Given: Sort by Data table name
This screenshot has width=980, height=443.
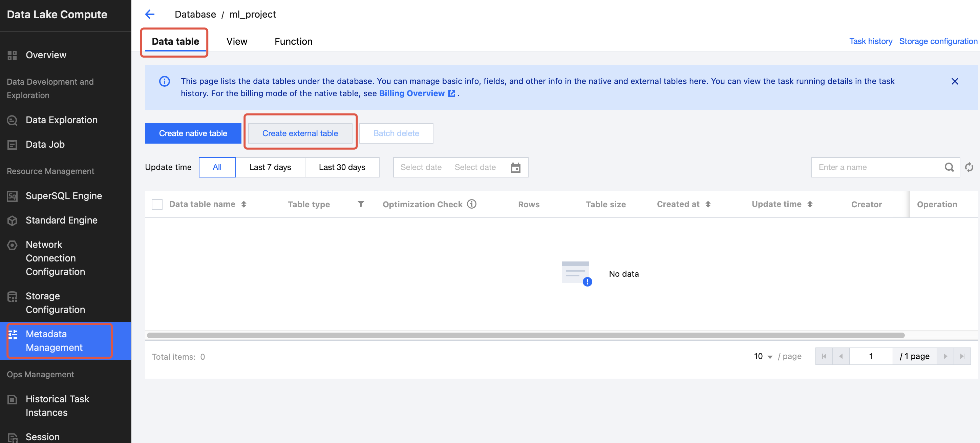Looking at the screenshot, I should [x=244, y=204].
